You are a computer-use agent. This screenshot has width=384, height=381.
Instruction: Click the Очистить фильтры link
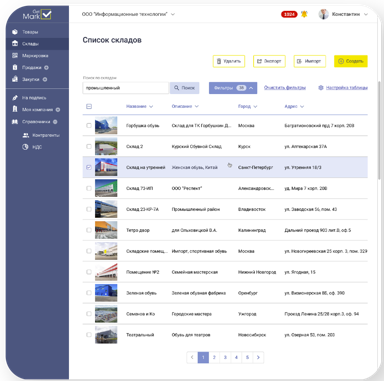click(285, 88)
